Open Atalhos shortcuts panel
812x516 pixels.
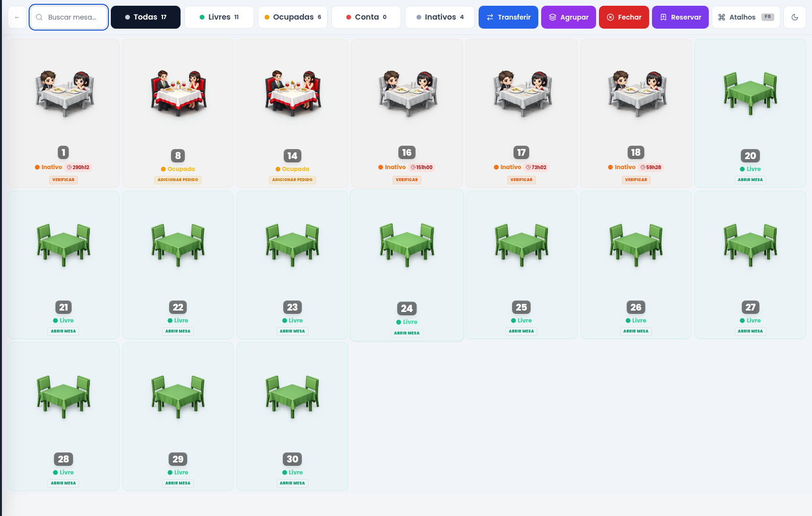point(746,17)
